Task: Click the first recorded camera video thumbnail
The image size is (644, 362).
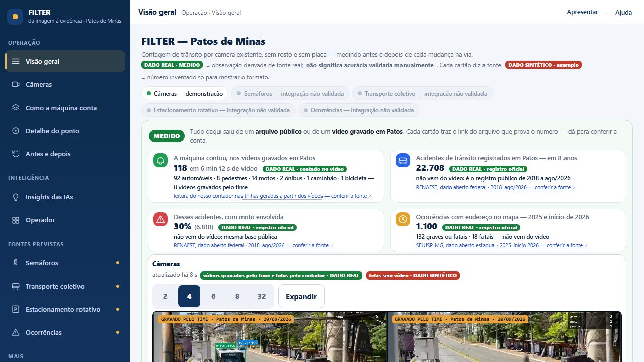Action: [x=270, y=336]
